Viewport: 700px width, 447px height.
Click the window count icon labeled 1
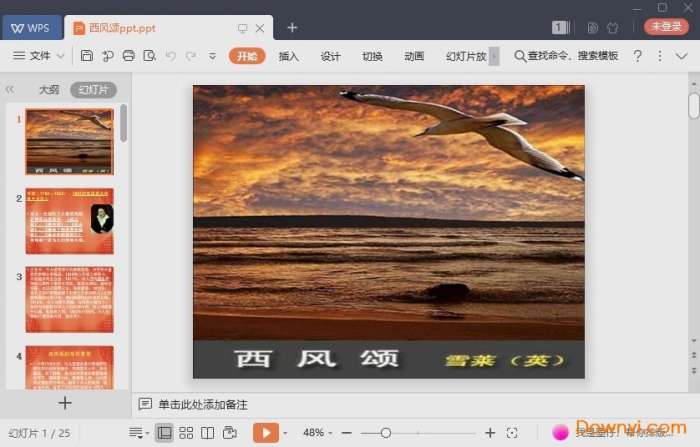[x=560, y=28]
